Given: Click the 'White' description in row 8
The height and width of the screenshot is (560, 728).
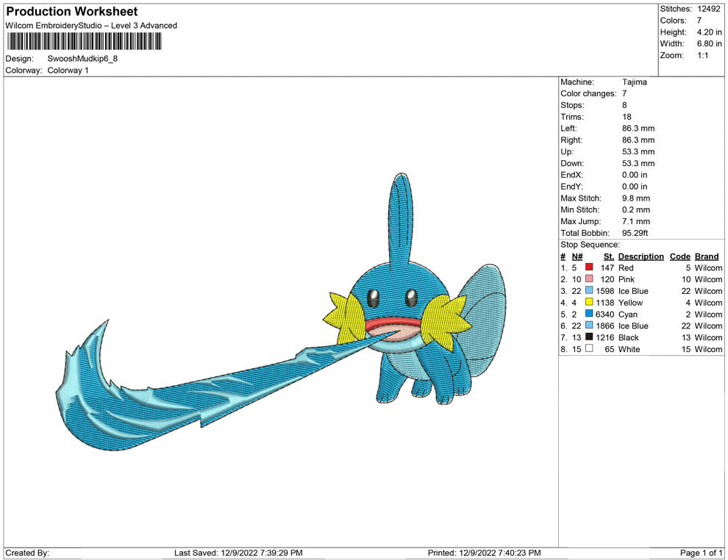Looking at the screenshot, I should (x=629, y=349).
